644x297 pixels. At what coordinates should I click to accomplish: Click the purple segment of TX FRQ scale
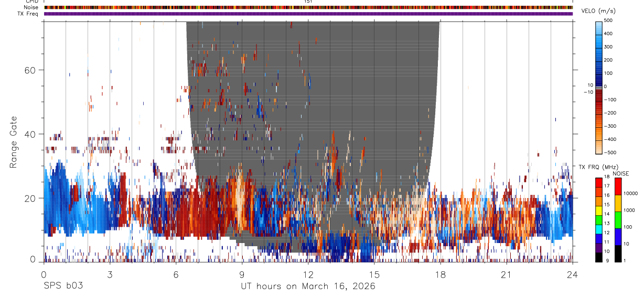coord(599,247)
